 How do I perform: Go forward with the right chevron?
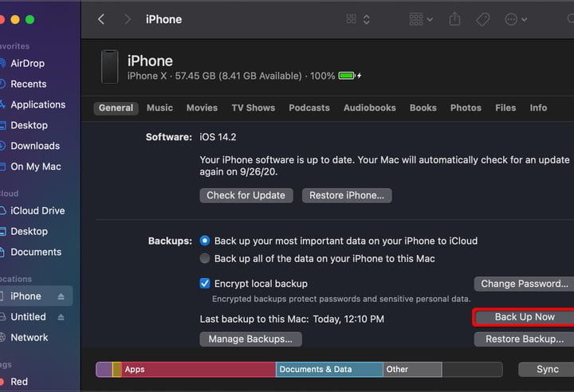coord(127,19)
